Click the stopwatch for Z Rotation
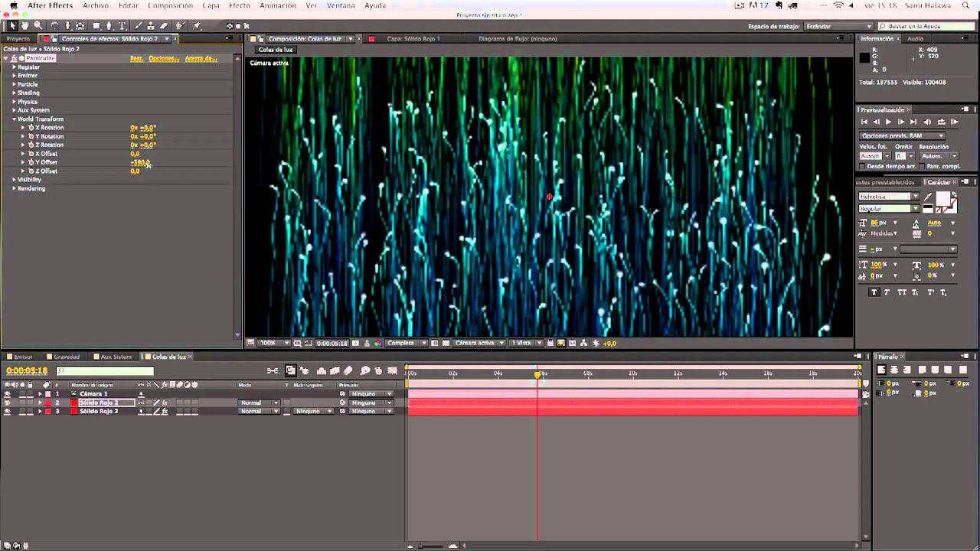The width and height of the screenshot is (980, 551). tap(31, 145)
